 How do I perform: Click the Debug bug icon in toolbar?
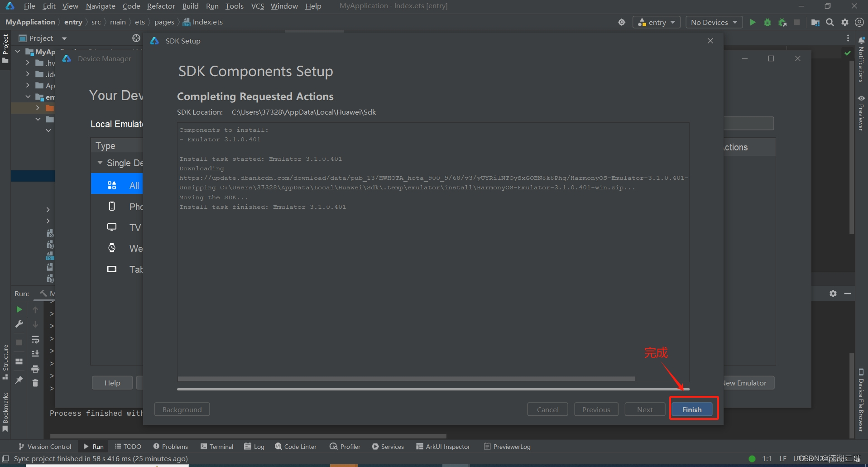(767, 22)
